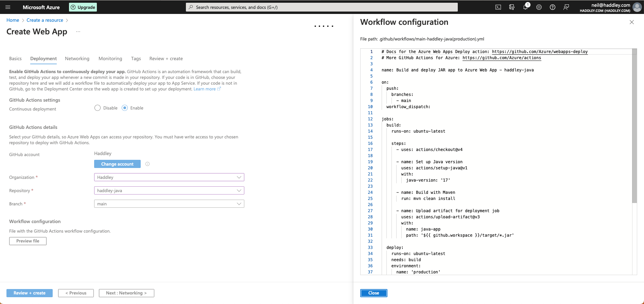This screenshot has width=644, height=304.
Task: Click the 'name: 'production'' line
Action: tap(418, 272)
